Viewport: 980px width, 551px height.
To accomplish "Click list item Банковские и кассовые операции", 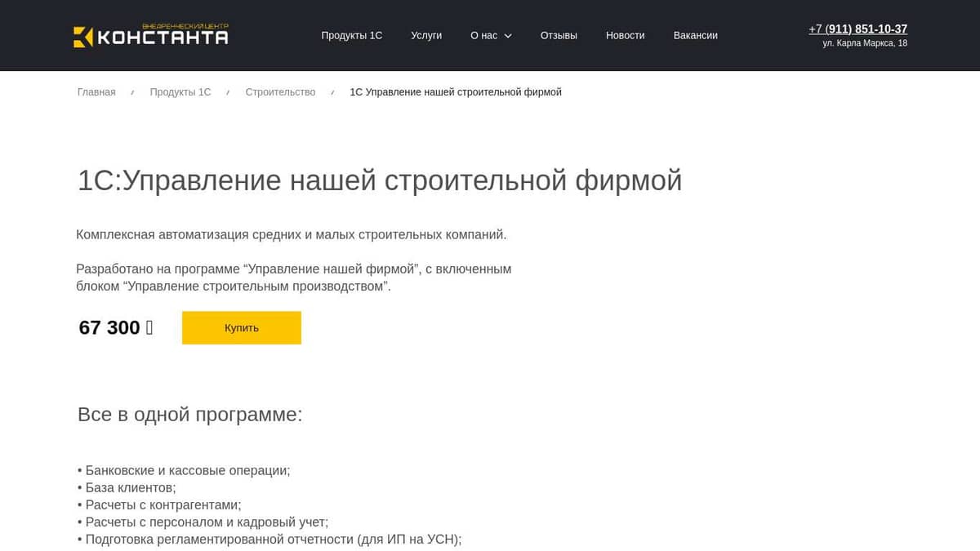I will 184,470.
